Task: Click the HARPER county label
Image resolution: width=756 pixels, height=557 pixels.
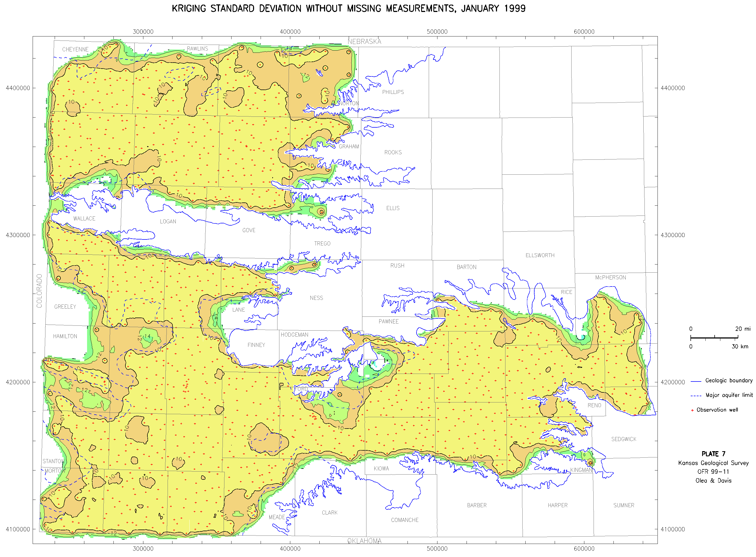Action: tap(557, 505)
